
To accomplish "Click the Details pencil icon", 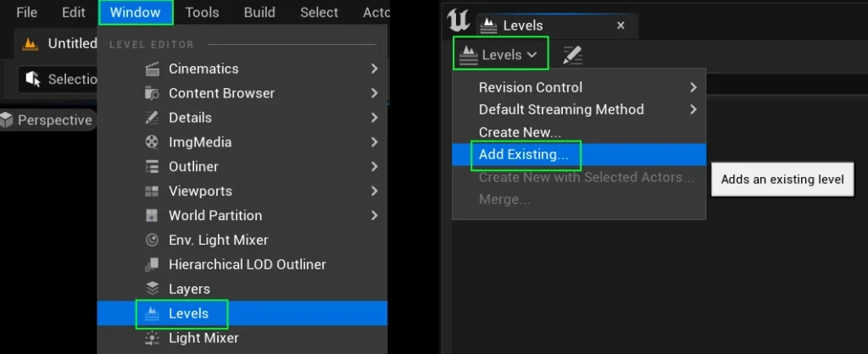I will click(x=153, y=118).
